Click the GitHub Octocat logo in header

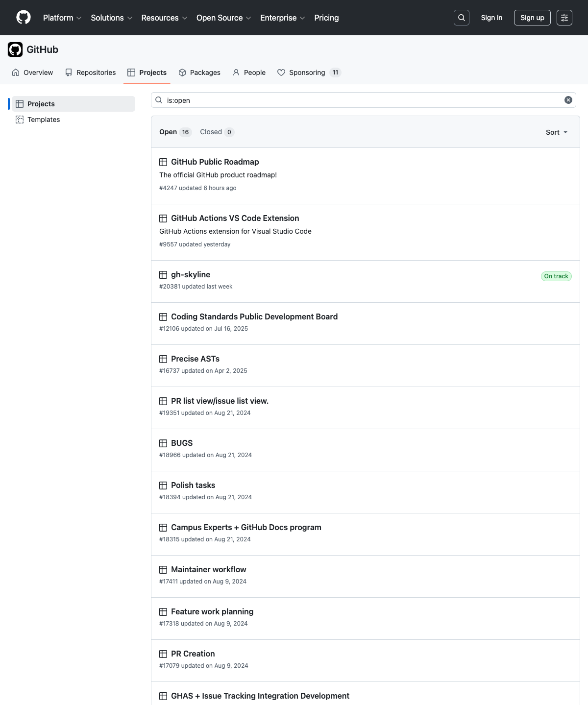[24, 18]
